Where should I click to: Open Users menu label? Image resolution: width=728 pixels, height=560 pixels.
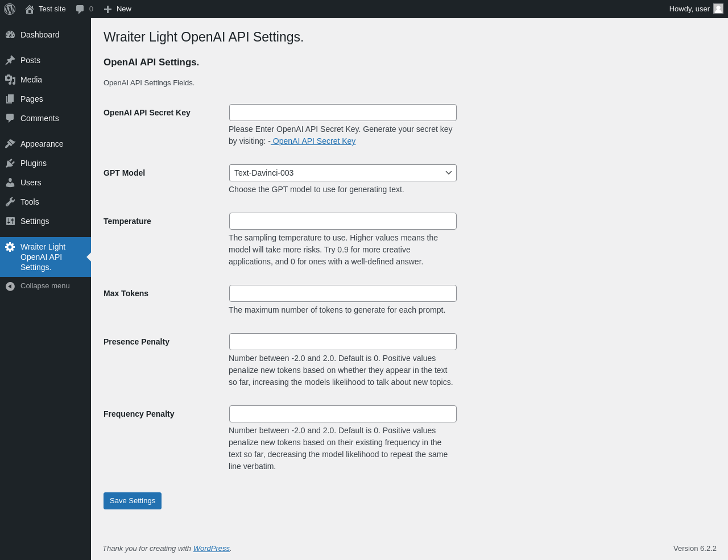click(31, 182)
